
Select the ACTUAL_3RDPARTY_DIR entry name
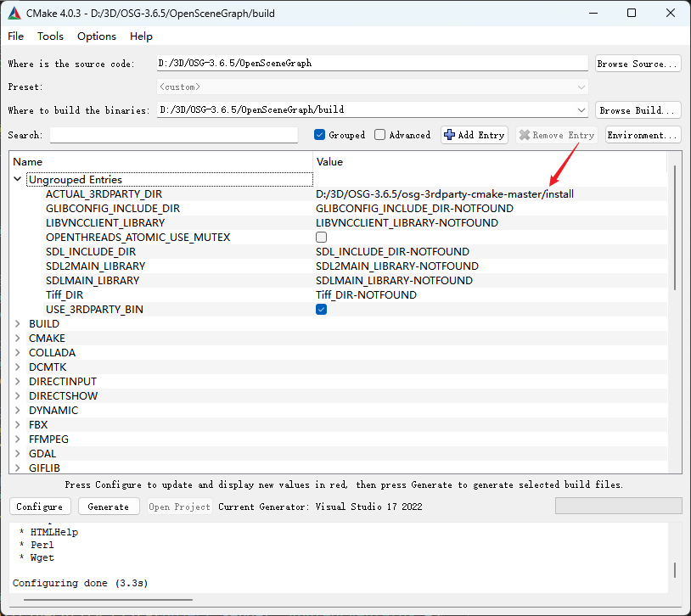[104, 193]
